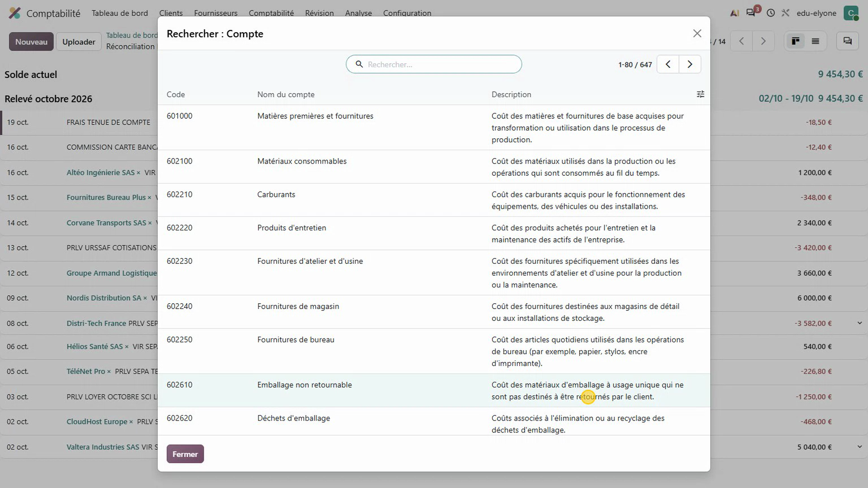Screen dimensions: 868x488
Task: Select the Carburants account row
Action: (x=434, y=200)
